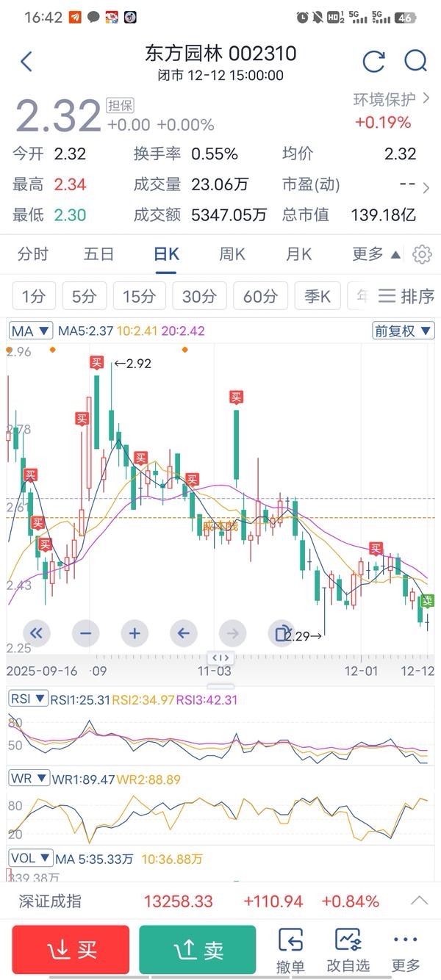Open chart settings gear icon

(422, 254)
